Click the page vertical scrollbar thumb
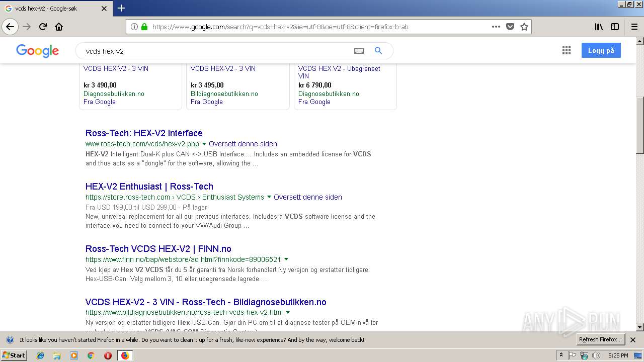This screenshot has height=362, width=644. 639,125
